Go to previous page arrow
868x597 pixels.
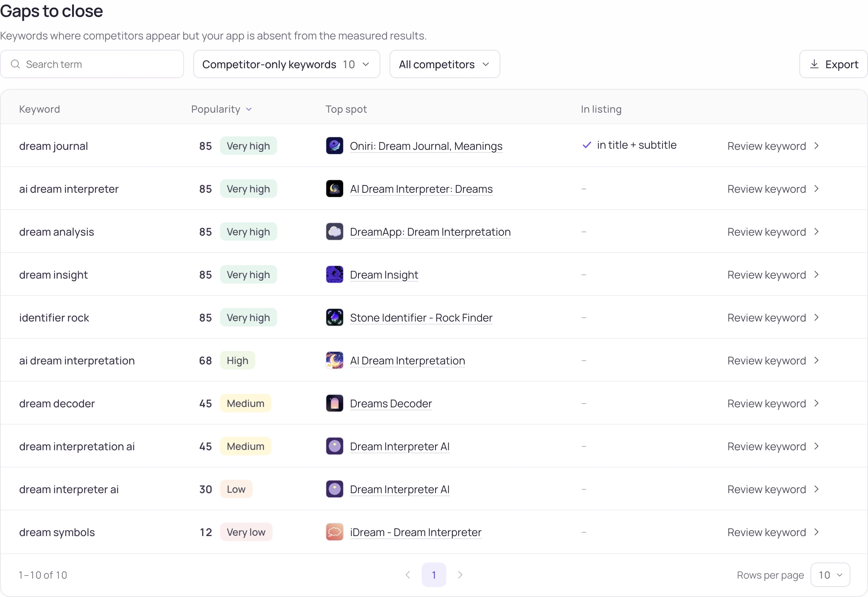coord(408,575)
